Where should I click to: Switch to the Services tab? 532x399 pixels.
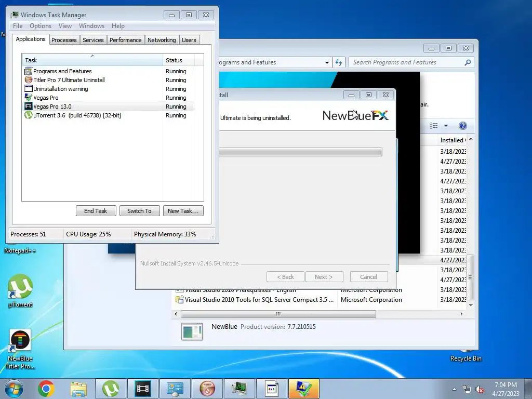93,40
